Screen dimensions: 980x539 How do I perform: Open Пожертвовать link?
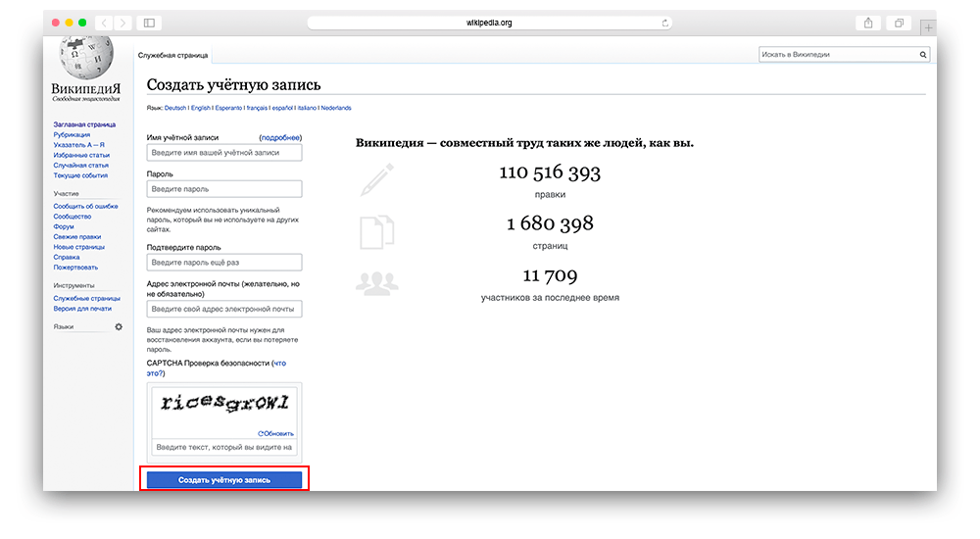click(75, 268)
